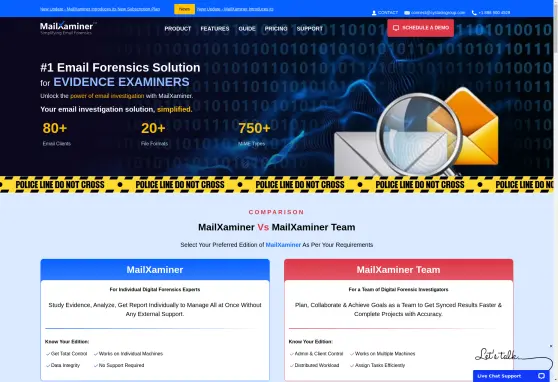Open the Product menu

(178, 28)
